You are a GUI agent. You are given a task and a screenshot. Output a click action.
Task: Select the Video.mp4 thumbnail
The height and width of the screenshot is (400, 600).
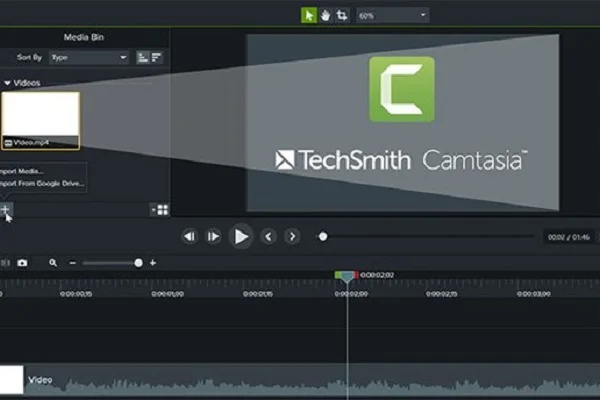[41, 120]
